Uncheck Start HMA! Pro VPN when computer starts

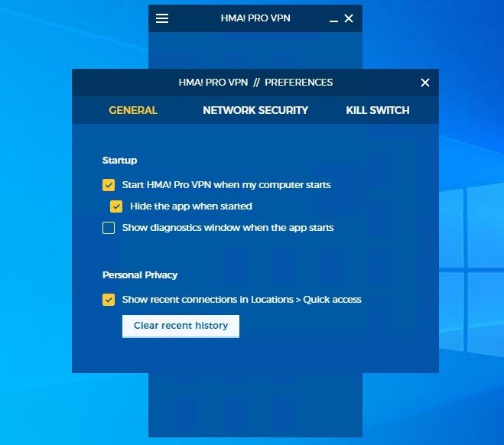(109, 185)
